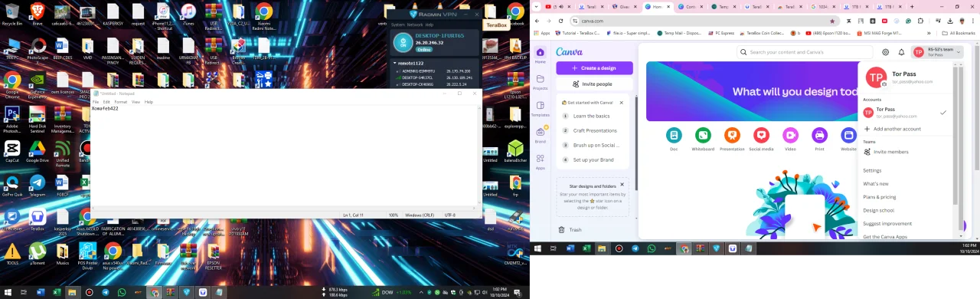Show hidden tray icons chevron
The image size is (980, 299).
[422, 292]
